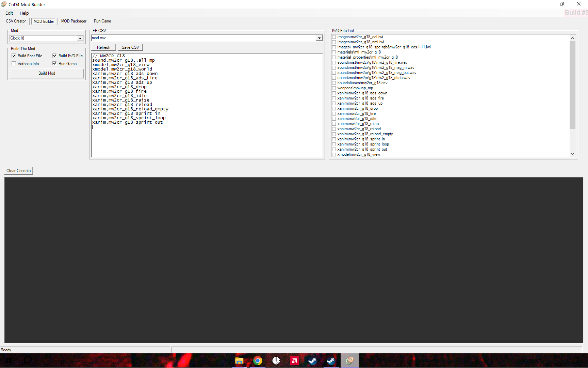Image resolution: width=588 pixels, height=368 pixels.
Task: Open the clock app on the taskbar
Action: (276, 361)
